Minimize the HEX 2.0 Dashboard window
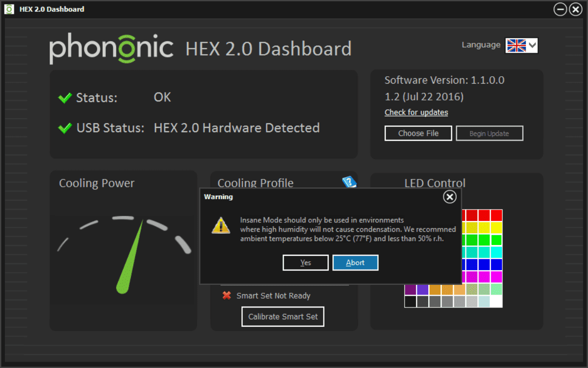588x368 pixels. click(x=560, y=9)
